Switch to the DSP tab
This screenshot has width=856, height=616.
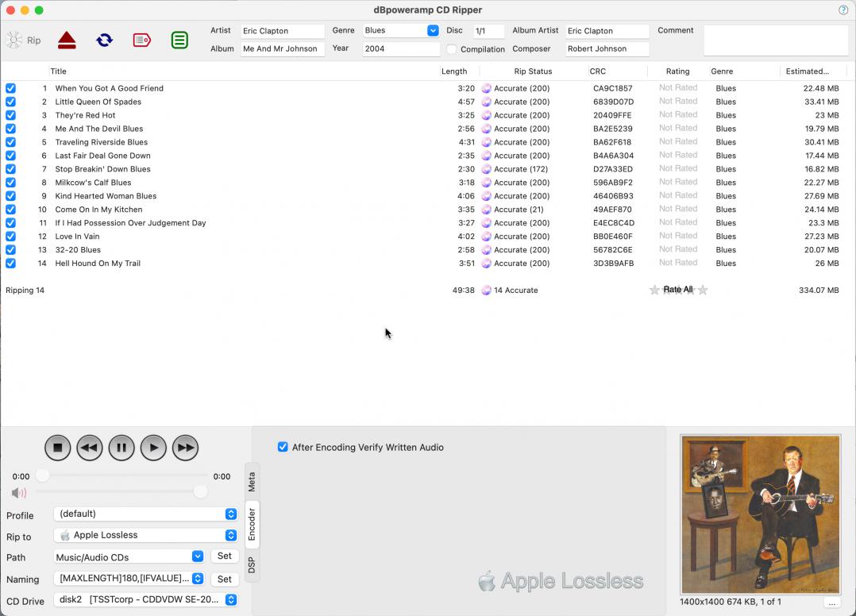coord(252,565)
